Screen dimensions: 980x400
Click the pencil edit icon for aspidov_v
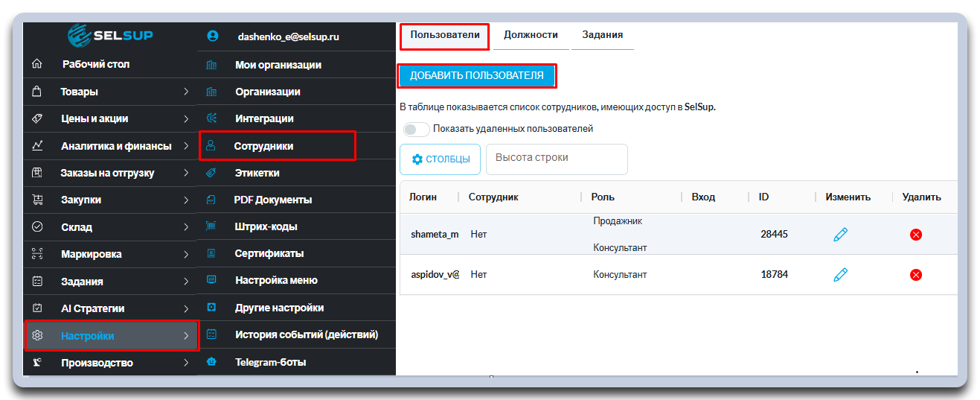pyautogui.click(x=841, y=275)
